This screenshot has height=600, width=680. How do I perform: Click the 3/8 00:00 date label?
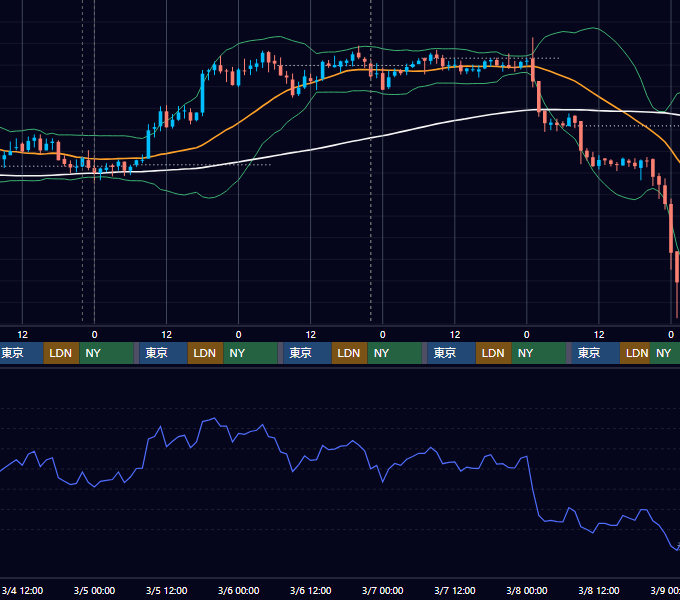[x=526, y=590]
